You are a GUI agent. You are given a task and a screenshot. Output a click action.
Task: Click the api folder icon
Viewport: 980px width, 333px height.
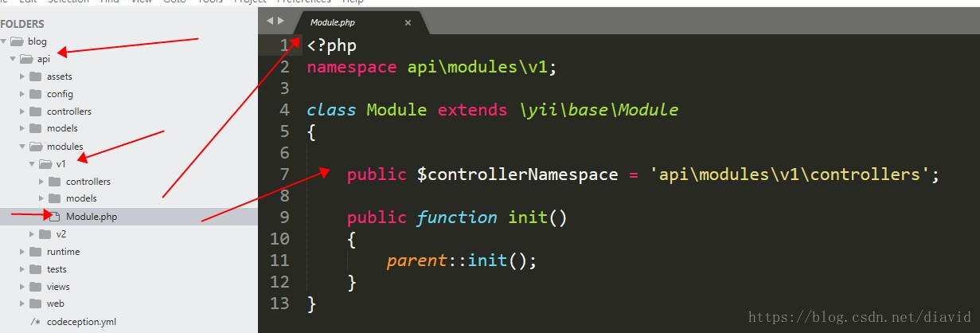[x=26, y=59]
